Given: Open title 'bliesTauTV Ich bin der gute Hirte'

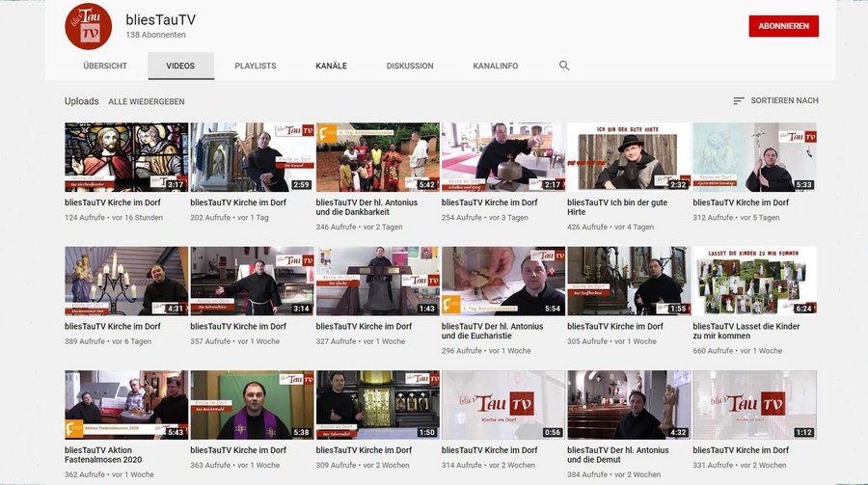Looking at the screenshot, I should (617, 207).
